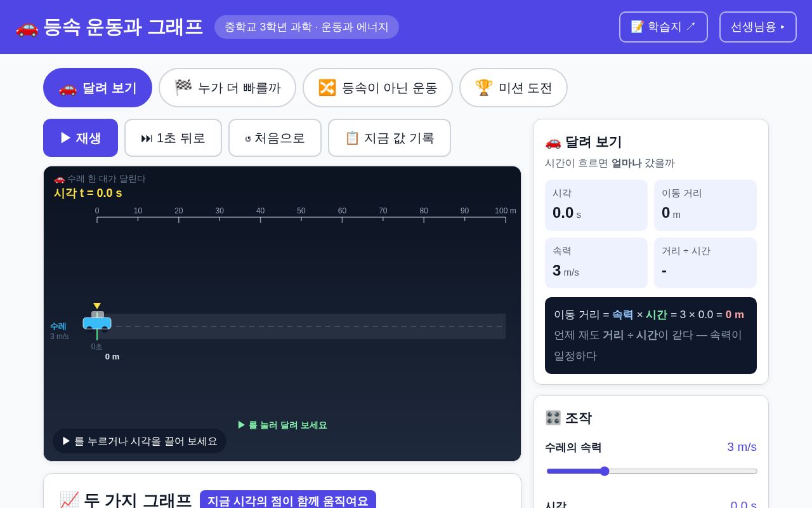Click the hint ▶ 를 누르거나 시각을 끌어 보세요

140,441
